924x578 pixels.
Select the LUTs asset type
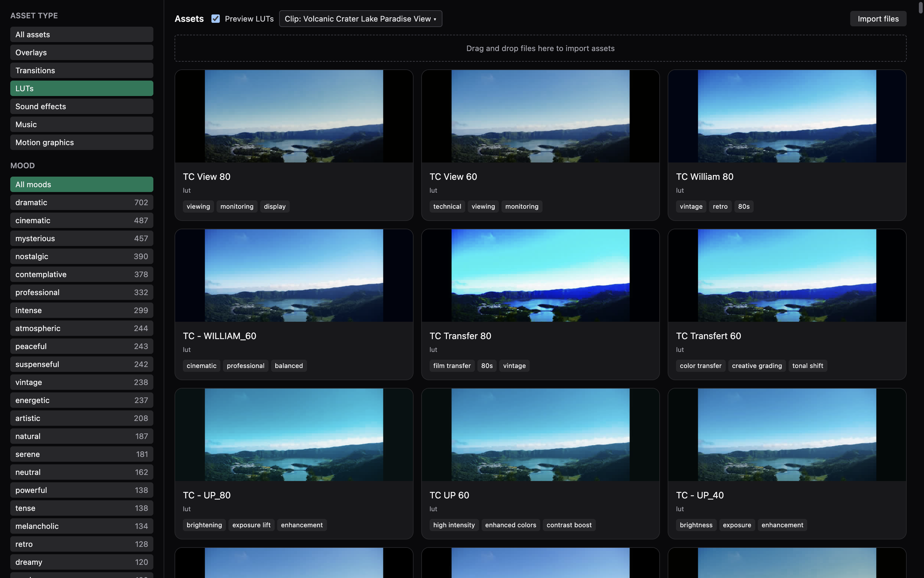click(x=82, y=88)
